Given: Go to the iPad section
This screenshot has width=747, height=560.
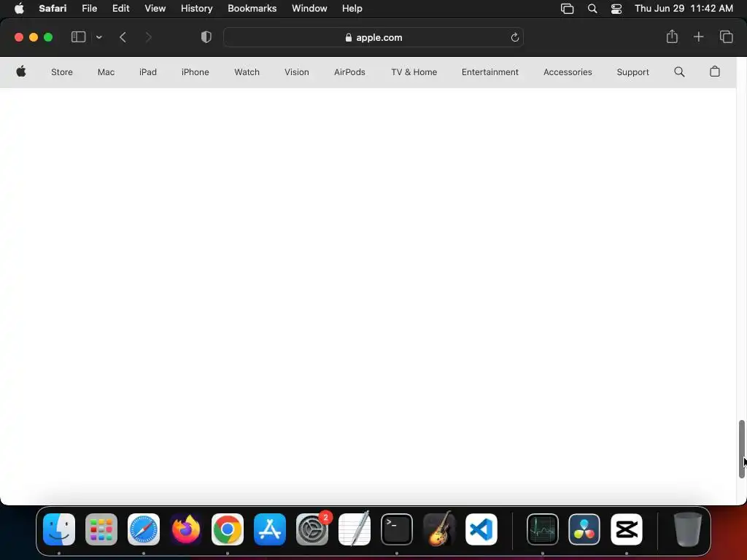Looking at the screenshot, I should (147, 72).
